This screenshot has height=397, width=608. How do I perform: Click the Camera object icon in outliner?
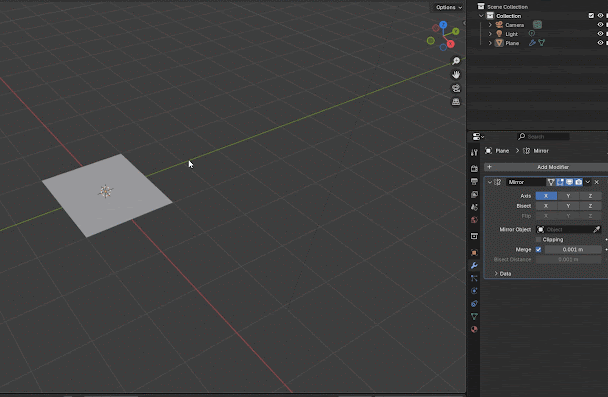pos(499,25)
